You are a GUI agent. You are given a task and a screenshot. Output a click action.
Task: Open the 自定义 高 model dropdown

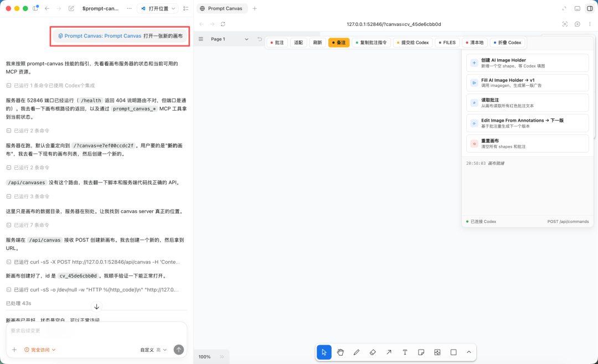click(153, 350)
